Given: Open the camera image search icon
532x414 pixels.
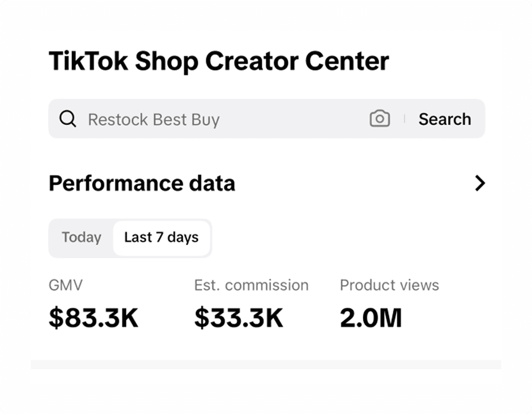Looking at the screenshot, I should (x=380, y=119).
